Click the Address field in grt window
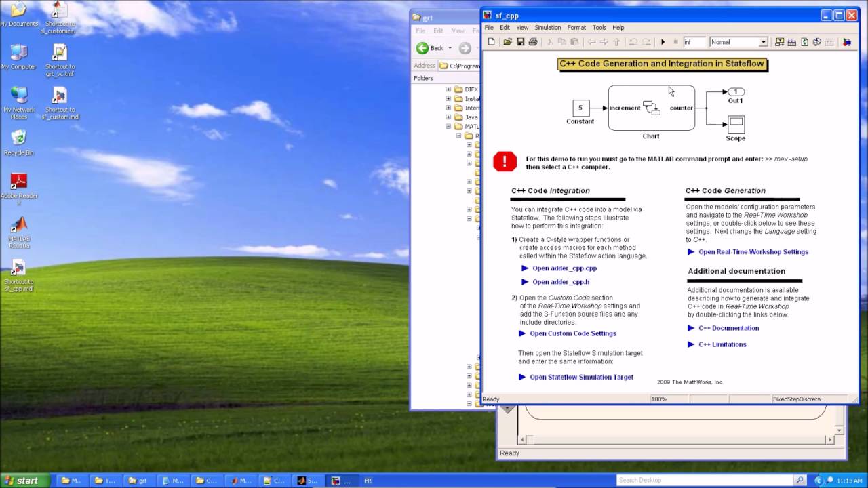868x488 pixels. (459, 66)
